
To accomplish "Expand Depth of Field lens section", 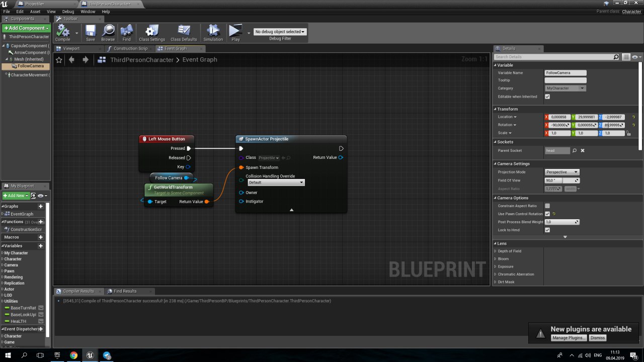I will point(495,251).
